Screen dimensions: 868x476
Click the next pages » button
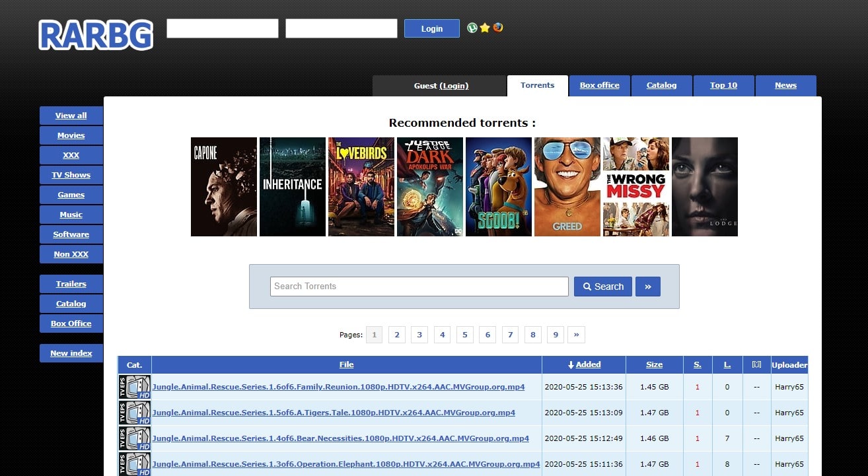[577, 335]
